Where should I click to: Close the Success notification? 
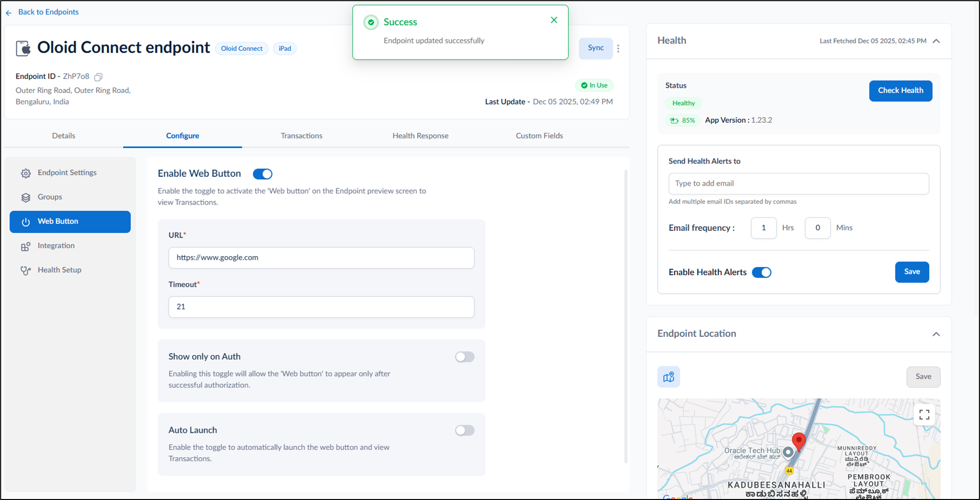tap(554, 20)
